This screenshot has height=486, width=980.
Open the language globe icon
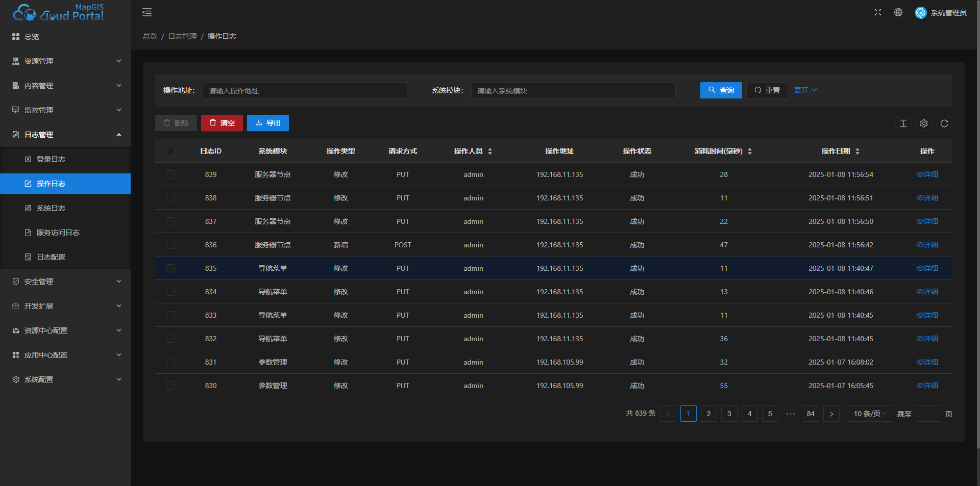pos(898,12)
